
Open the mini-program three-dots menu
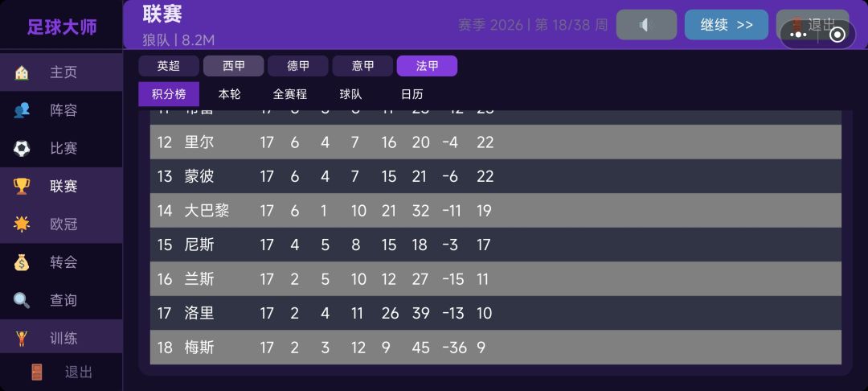click(x=798, y=34)
